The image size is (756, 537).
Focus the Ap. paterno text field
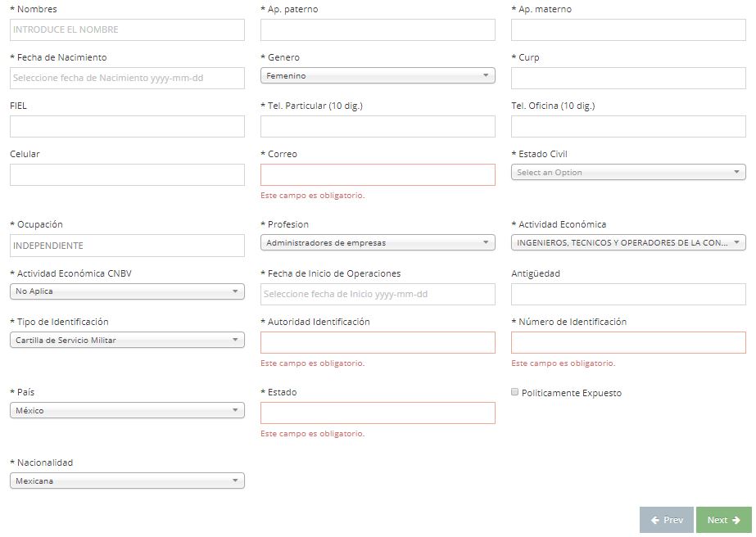[378, 30]
